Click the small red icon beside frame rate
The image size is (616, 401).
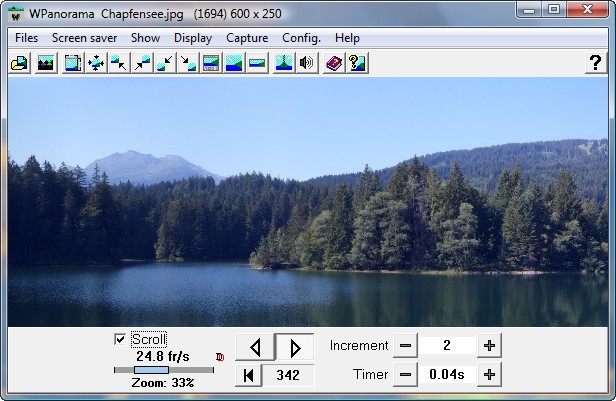pyautogui.click(x=220, y=356)
